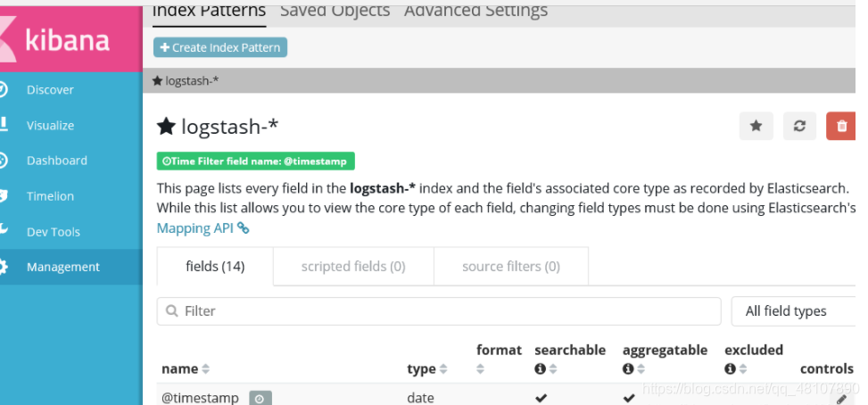Click the Dev Tools wrench icon
This screenshot has height=405, width=868.
(x=3, y=231)
